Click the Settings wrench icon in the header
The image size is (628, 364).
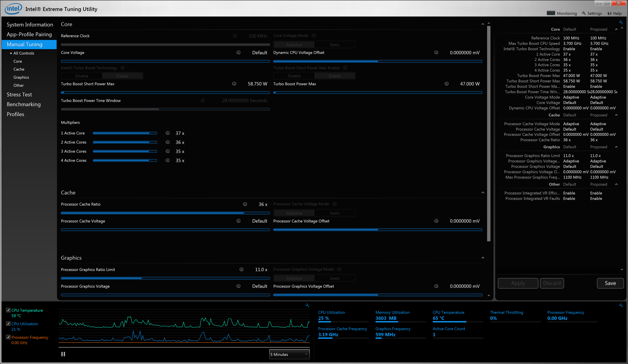coord(584,13)
